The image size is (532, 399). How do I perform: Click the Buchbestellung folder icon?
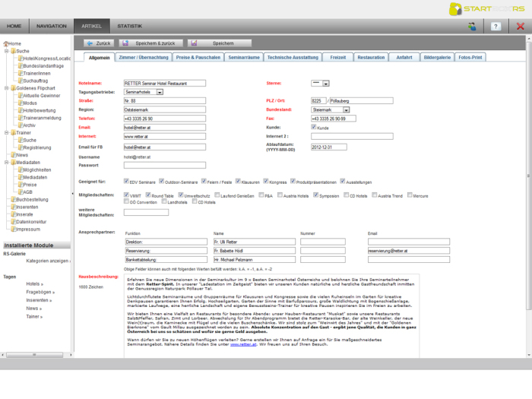[14, 199]
